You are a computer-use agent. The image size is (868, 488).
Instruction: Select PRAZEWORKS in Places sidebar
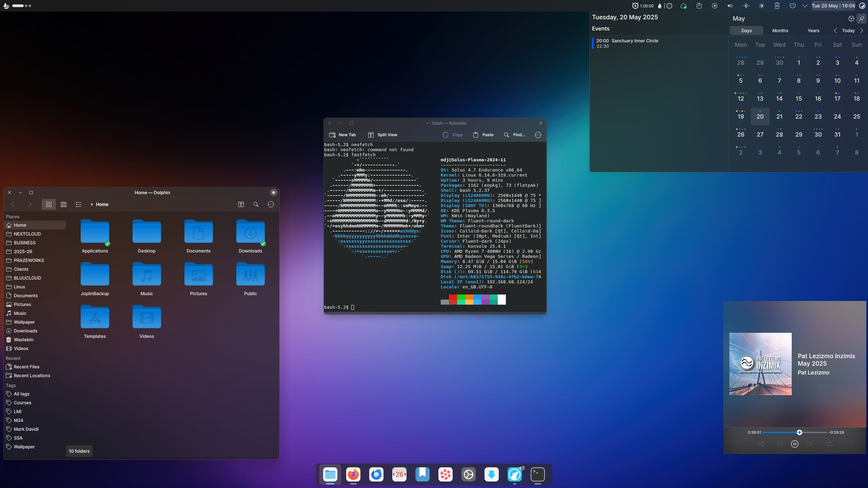(x=35, y=260)
